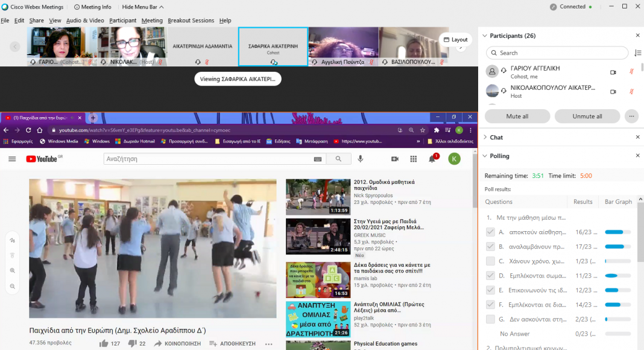This screenshot has width=644, height=350.
Task: Collapse the Participants panel
Action: click(484, 36)
